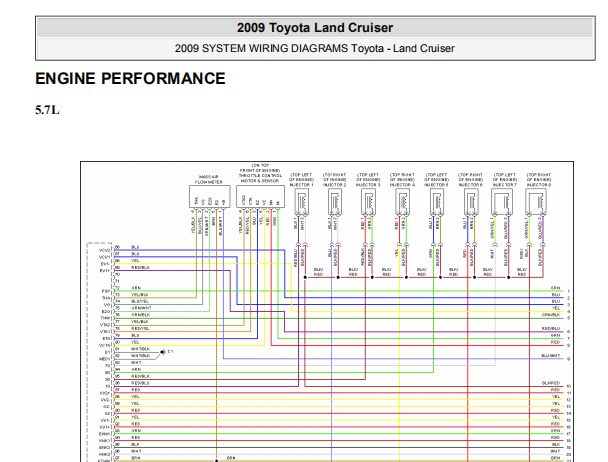This screenshot has height=462, width=608.
Task: Click the Mass Air Flow Meter component box
Action: 209,197
